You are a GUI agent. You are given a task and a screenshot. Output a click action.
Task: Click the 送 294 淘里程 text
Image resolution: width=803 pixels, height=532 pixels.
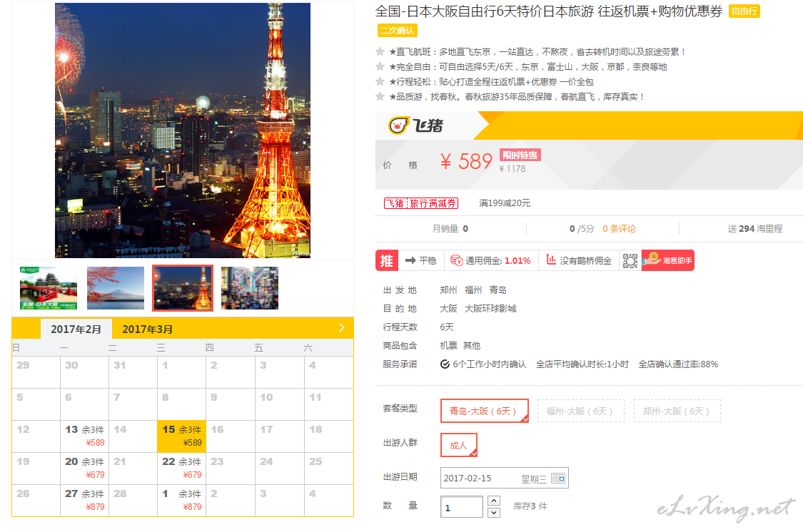[755, 229]
